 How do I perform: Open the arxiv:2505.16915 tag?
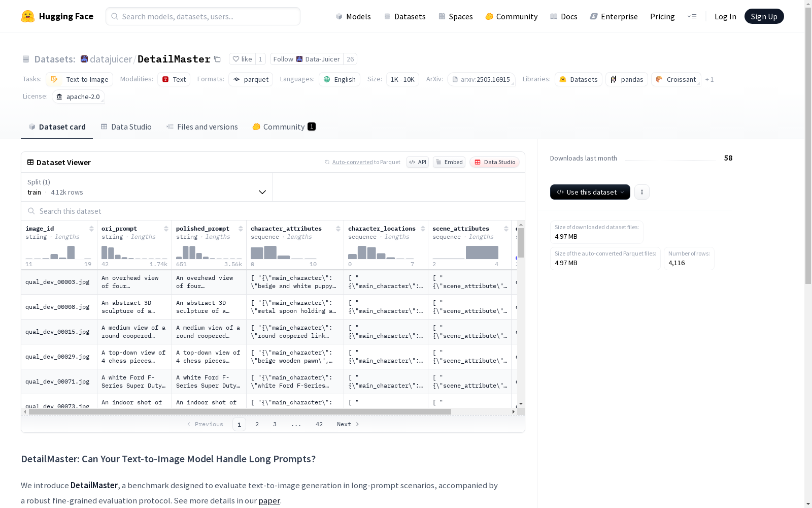point(481,79)
